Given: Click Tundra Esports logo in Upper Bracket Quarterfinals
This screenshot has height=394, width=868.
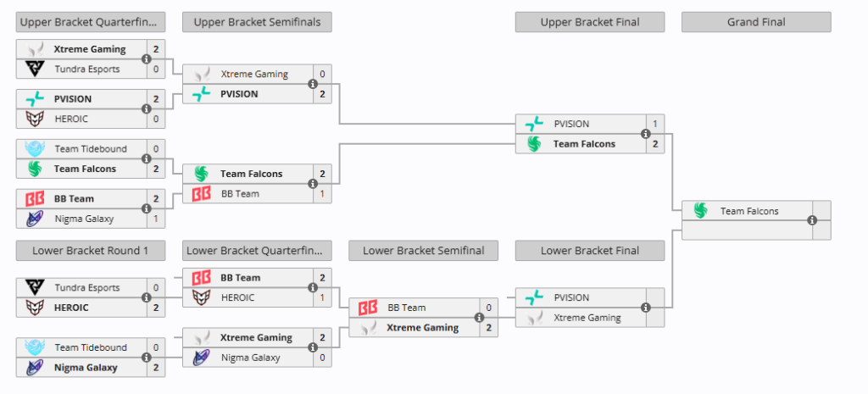Looking at the screenshot, I should click(35, 69).
